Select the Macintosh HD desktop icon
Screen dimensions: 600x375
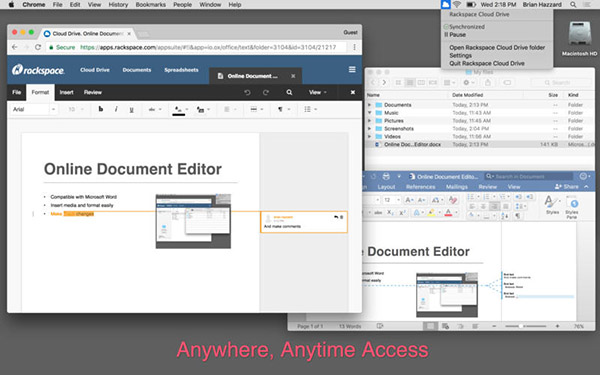coord(579,39)
